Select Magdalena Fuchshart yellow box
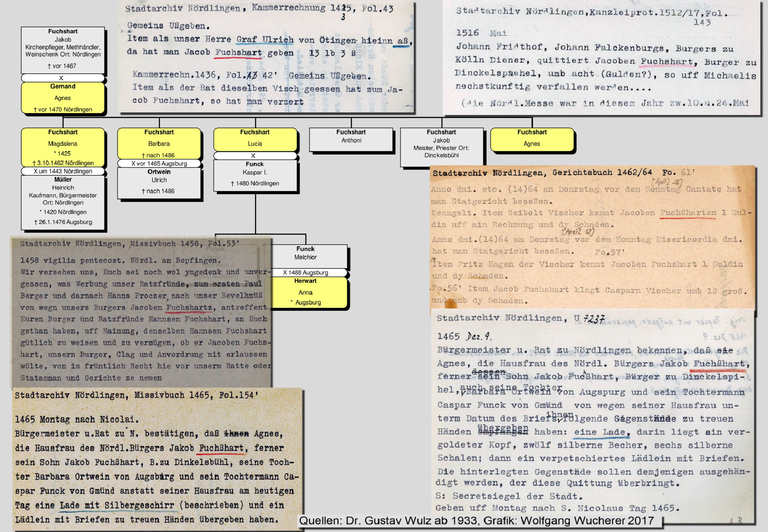 coord(63,147)
